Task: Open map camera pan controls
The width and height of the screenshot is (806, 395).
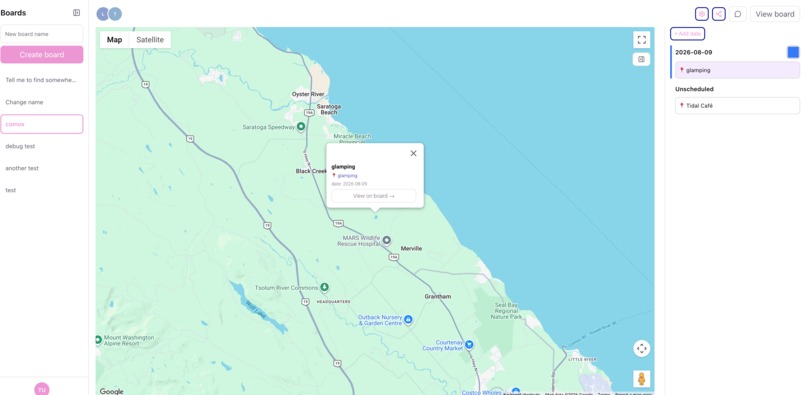Action: [x=642, y=348]
